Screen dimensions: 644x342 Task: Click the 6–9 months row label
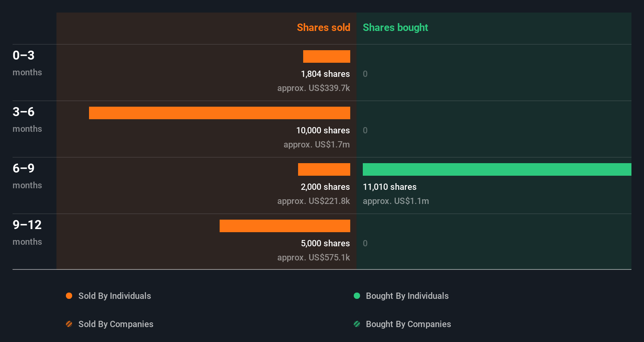point(27,176)
